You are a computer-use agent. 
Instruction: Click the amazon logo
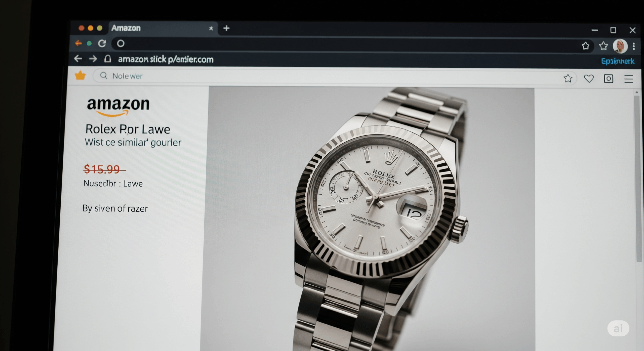118,107
